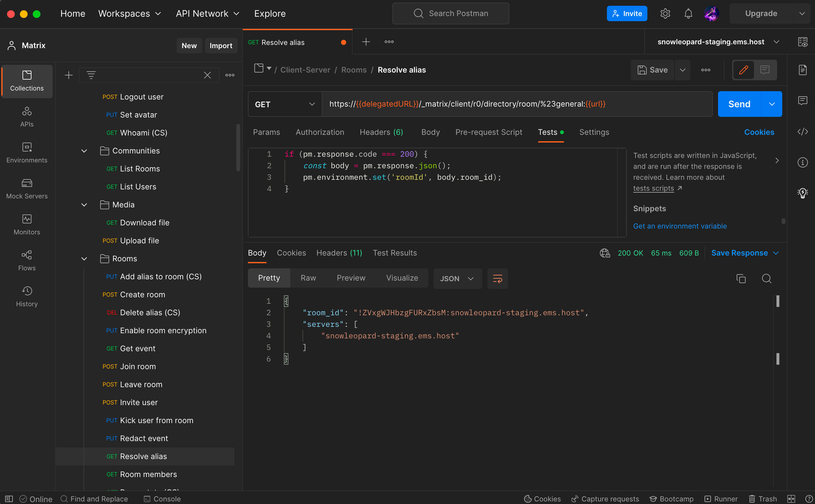815x504 pixels.
Task: Expand the snippets panel chevron
Action: (777, 161)
